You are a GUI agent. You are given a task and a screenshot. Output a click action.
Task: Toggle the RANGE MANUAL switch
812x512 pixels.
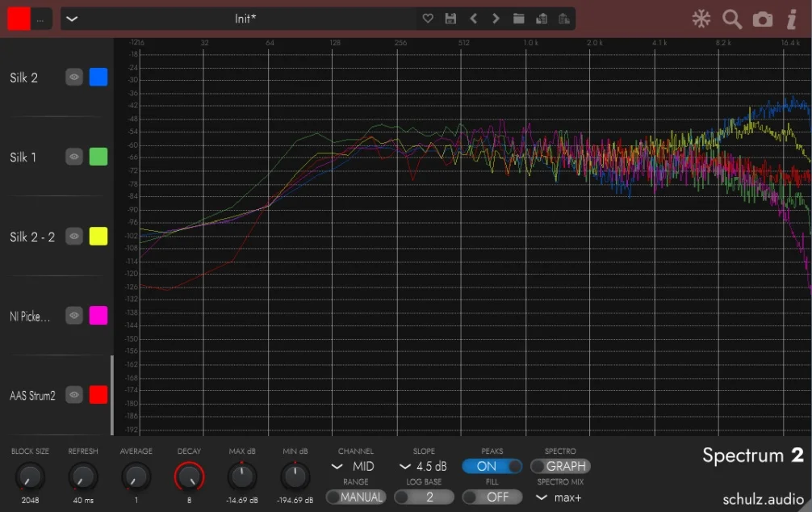point(356,497)
